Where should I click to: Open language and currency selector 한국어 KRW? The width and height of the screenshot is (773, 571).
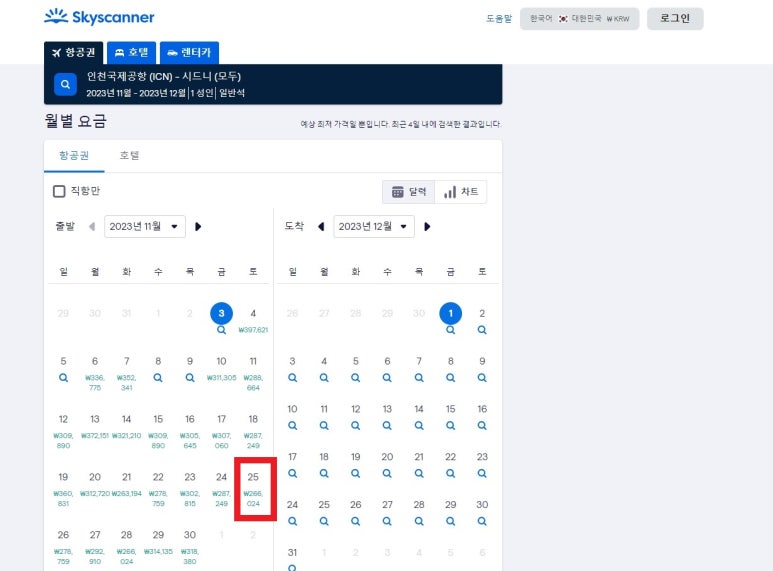[580, 19]
